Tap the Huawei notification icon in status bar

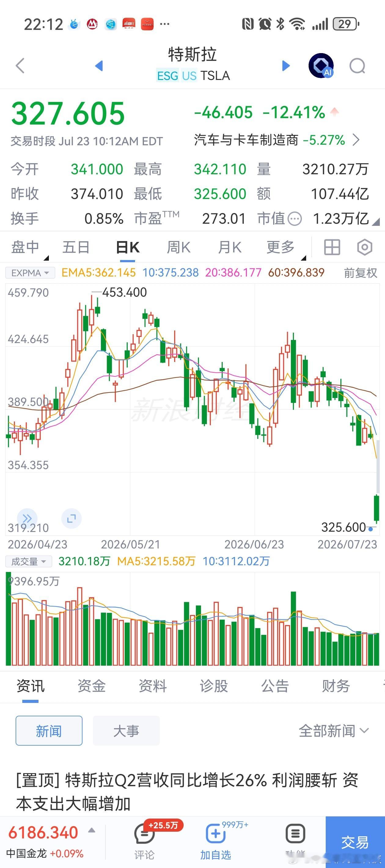147,24
